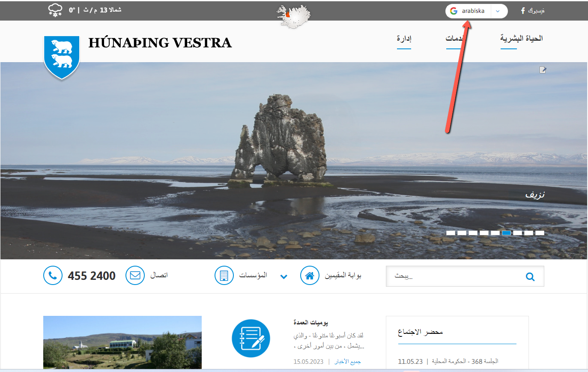Click the HÚNAÞING VESTRA site title
588x372 pixels.
pyautogui.click(x=160, y=43)
